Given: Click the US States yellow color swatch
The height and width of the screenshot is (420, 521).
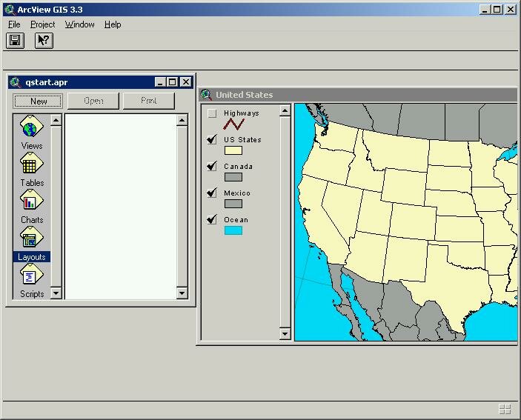Looking at the screenshot, I should pyautogui.click(x=233, y=150).
